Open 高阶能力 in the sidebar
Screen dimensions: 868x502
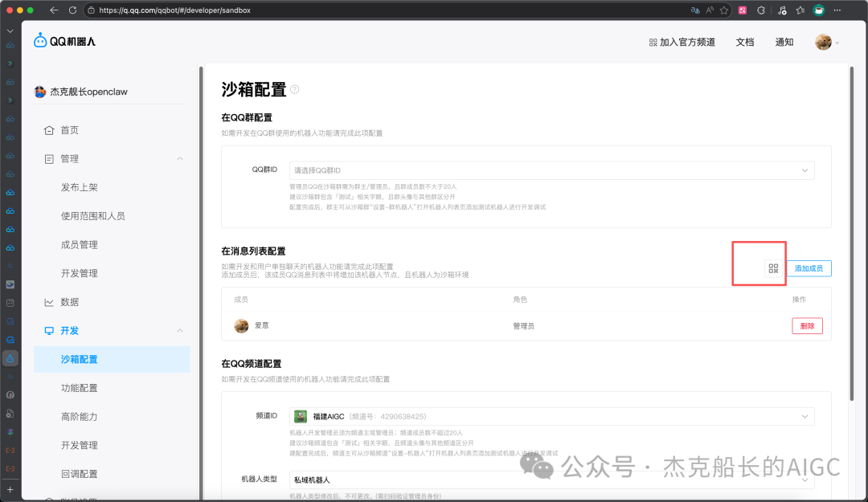79,417
